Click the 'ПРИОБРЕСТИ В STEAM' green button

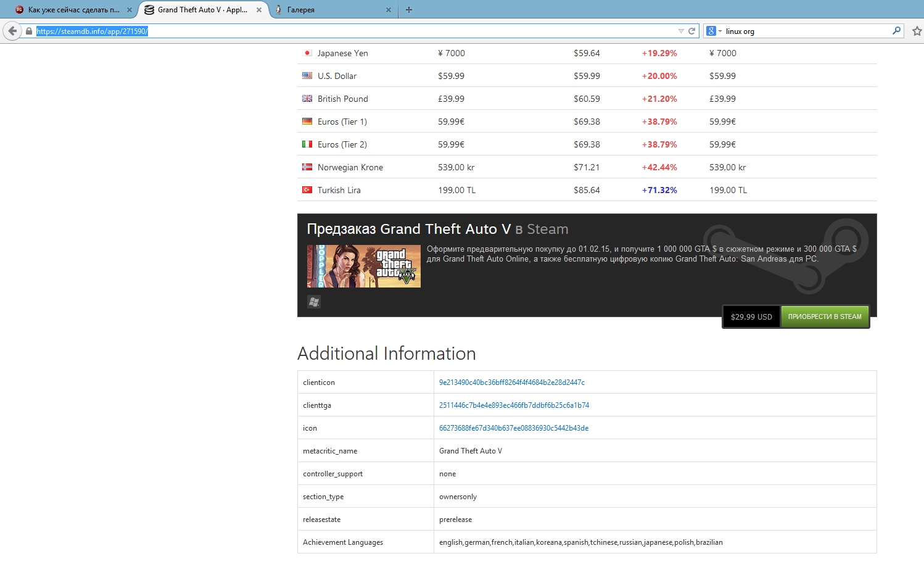(825, 317)
